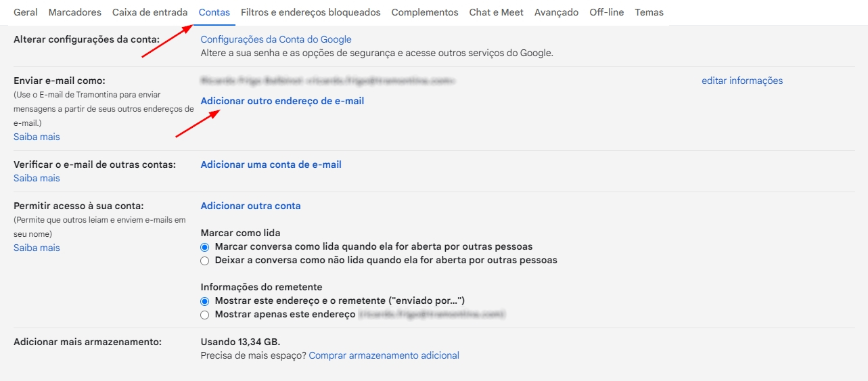Open the Chat e Meet tab
The height and width of the screenshot is (381, 868).
tap(496, 12)
